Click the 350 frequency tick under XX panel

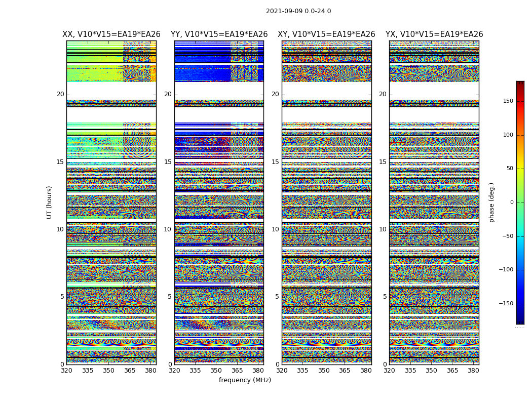pyautogui.click(x=108, y=371)
